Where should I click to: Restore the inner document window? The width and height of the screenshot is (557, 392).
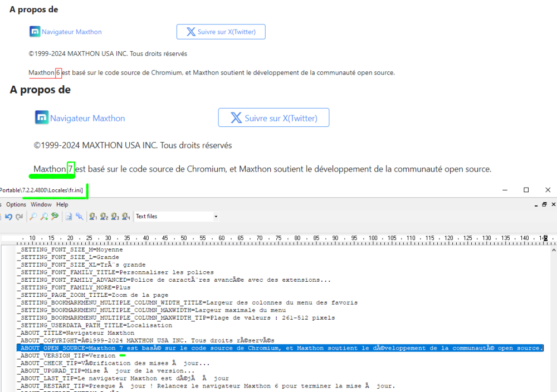click(x=545, y=205)
